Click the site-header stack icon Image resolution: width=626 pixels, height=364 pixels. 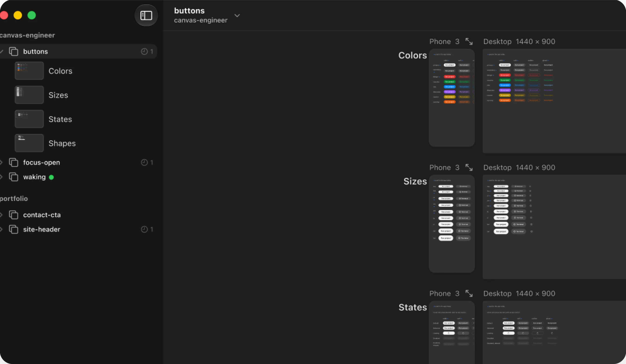[14, 230]
